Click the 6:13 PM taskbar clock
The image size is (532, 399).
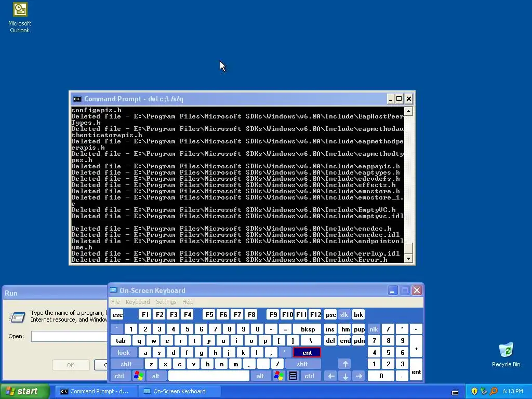coord(512,391)
